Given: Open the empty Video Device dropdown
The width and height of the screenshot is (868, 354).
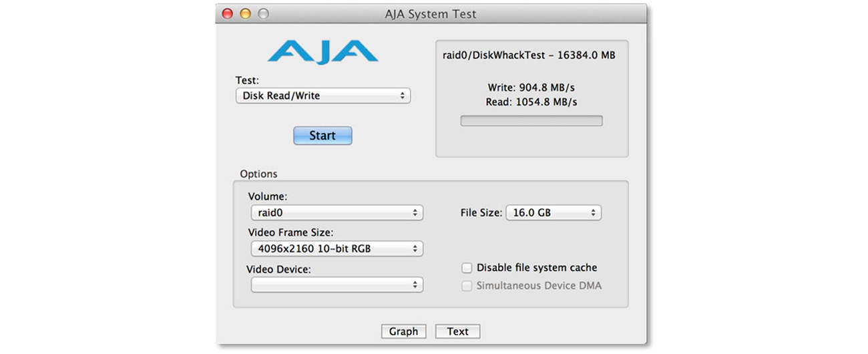Looking at the screenshot, I should (337, 285).
